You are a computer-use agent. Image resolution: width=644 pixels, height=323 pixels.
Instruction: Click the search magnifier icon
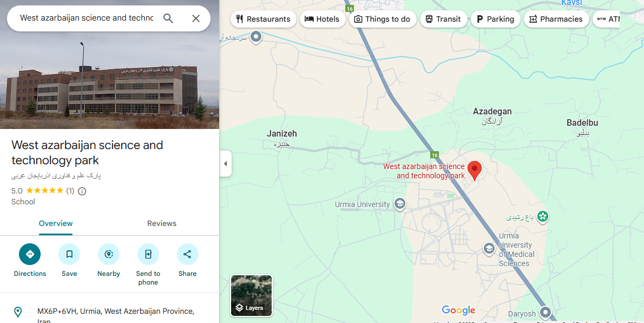click(x=168, y=18)
